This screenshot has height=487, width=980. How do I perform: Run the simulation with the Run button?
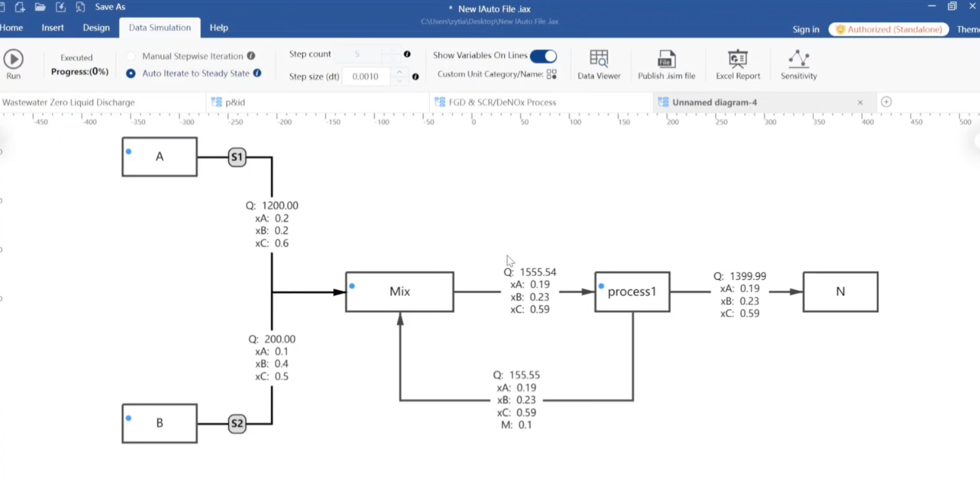pyautogui.click(x=13, y=64)
